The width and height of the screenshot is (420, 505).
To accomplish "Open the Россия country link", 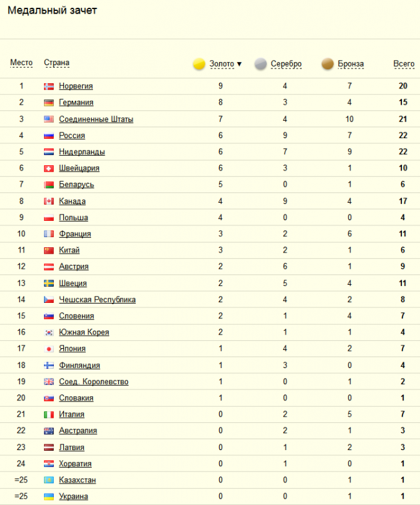I will (72, 136).
